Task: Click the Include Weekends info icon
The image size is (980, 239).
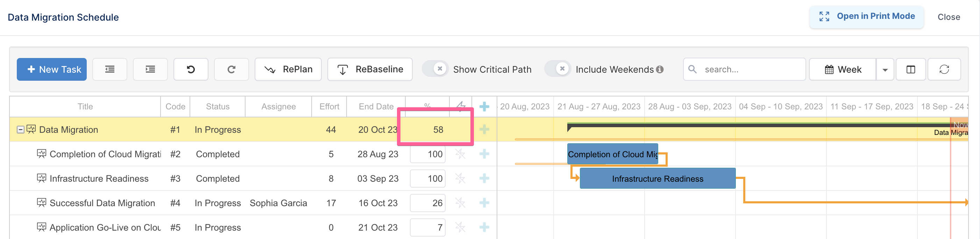Action: pos(660,69)
